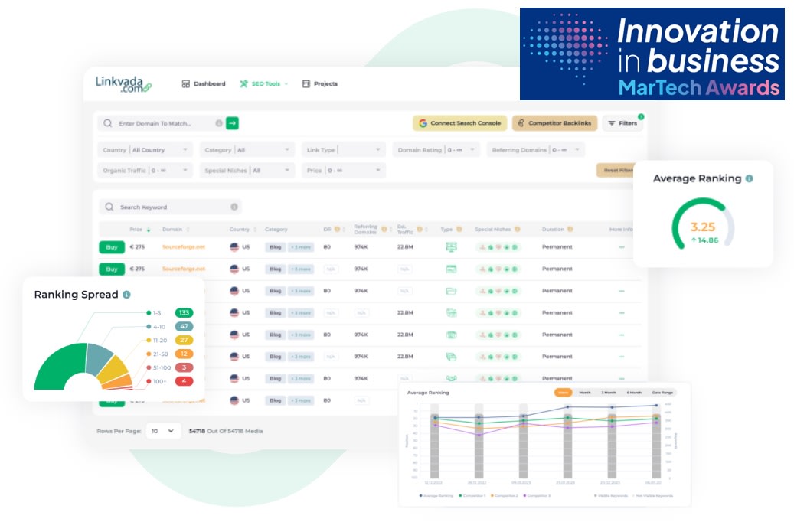
Task: Click the Est. Traffic column info icon
Action: coord(420,230)
